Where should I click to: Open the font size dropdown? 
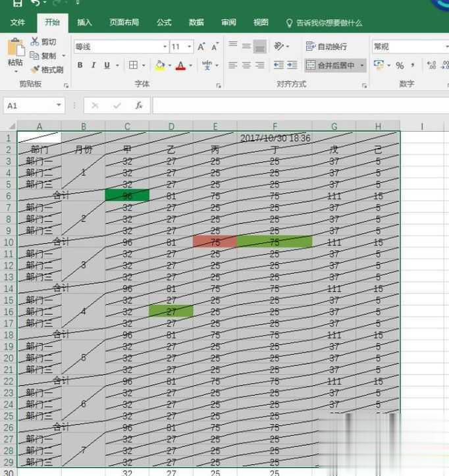pyautogui.click(x=190, y=47)
